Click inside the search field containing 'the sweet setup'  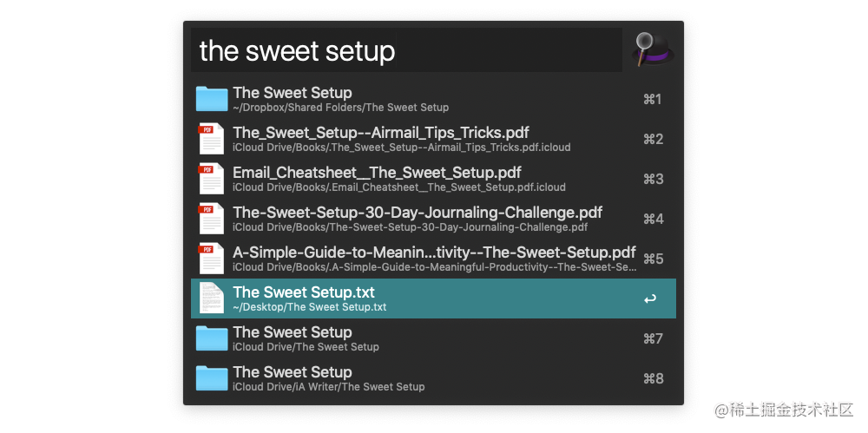(x=406, y=49)
